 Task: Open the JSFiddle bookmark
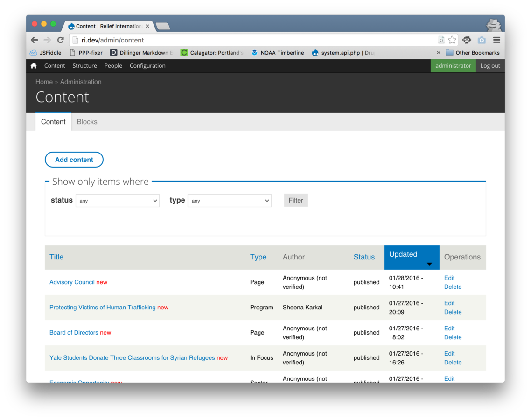tap(46, 52)
